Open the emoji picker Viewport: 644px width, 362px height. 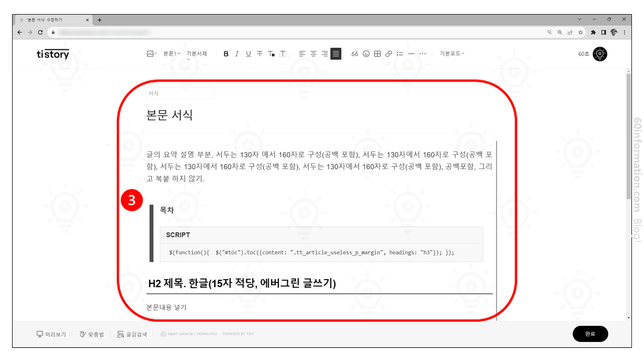coord(366,54)
